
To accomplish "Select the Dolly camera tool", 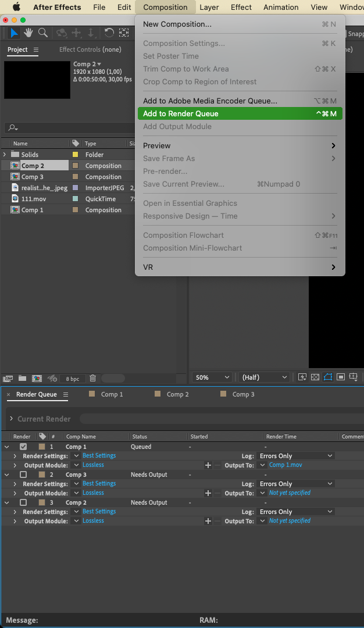I will point(91,33).
